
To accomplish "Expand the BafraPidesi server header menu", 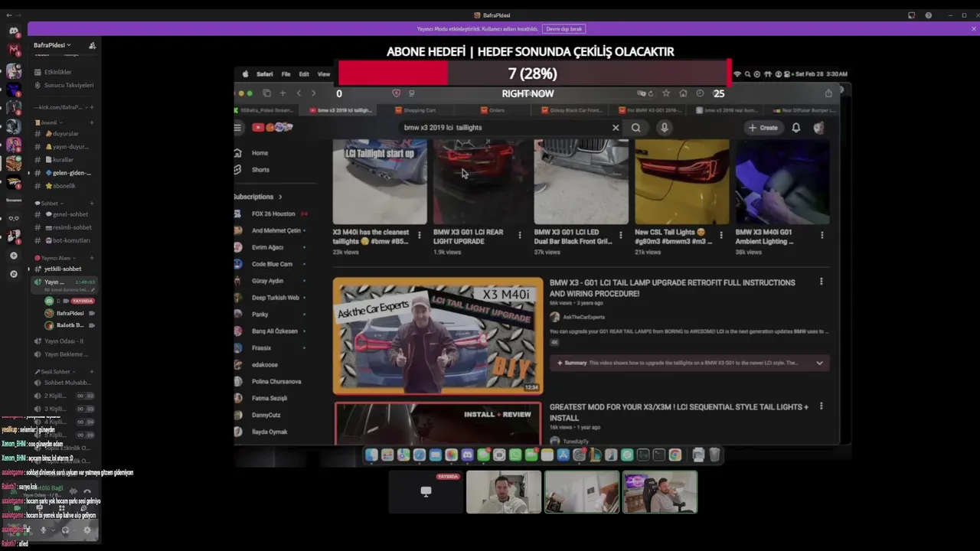I will tap(52, 45).
